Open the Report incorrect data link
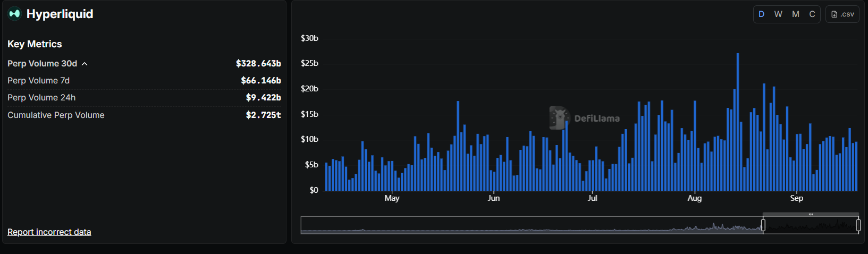Screen dimensions: 868x254 [49, 232]
